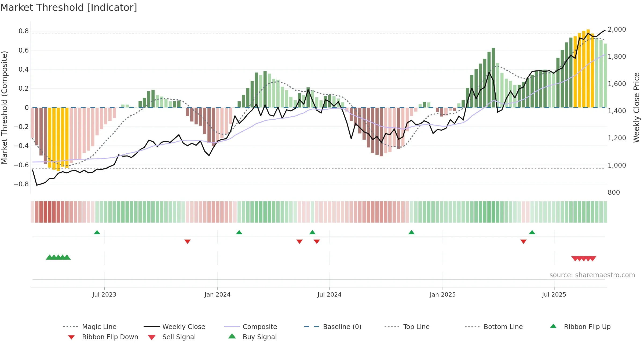Click the ribbon flip down marker between Jan 2025 and Jul 2025
Screen dimensions: 644x362
click(x=524, y=242)
